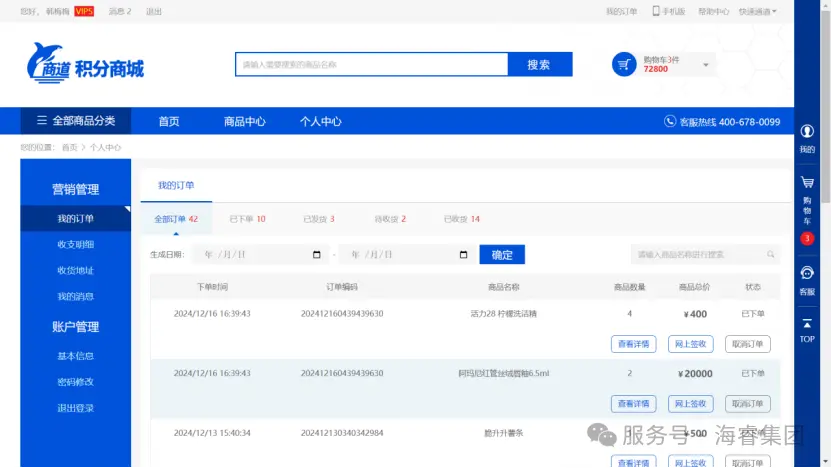831x468 pixels.
Task: Open the 全部商品分类 category menu
Action: tap(75, 121)
